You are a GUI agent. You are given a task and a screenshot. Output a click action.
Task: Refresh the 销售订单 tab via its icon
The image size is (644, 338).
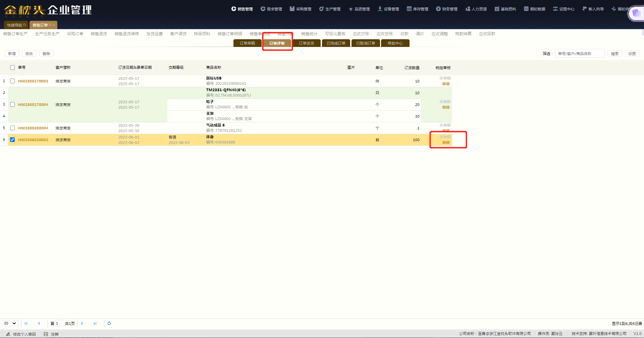[50, 25]
